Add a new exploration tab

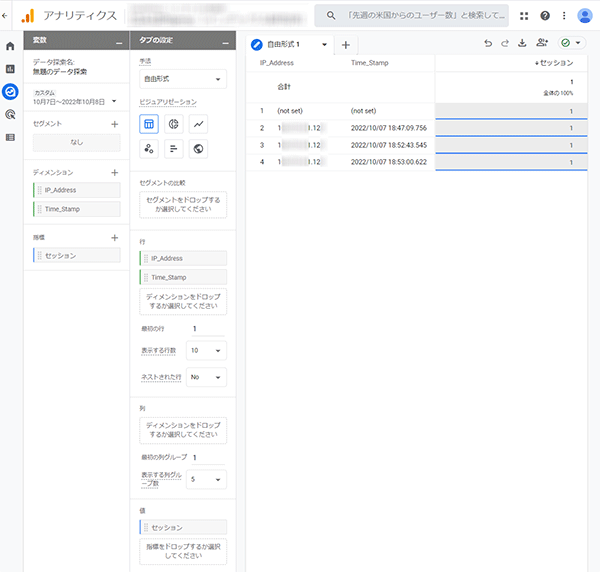346,45
